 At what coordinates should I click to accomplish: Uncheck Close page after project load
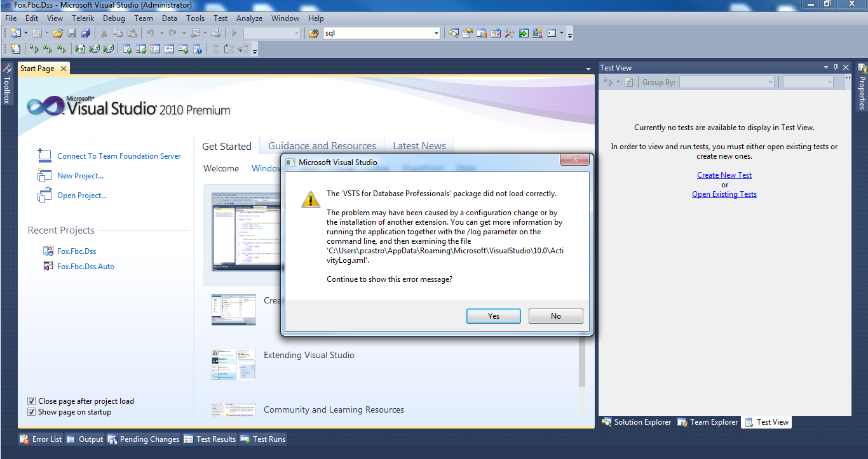[32, 401]
